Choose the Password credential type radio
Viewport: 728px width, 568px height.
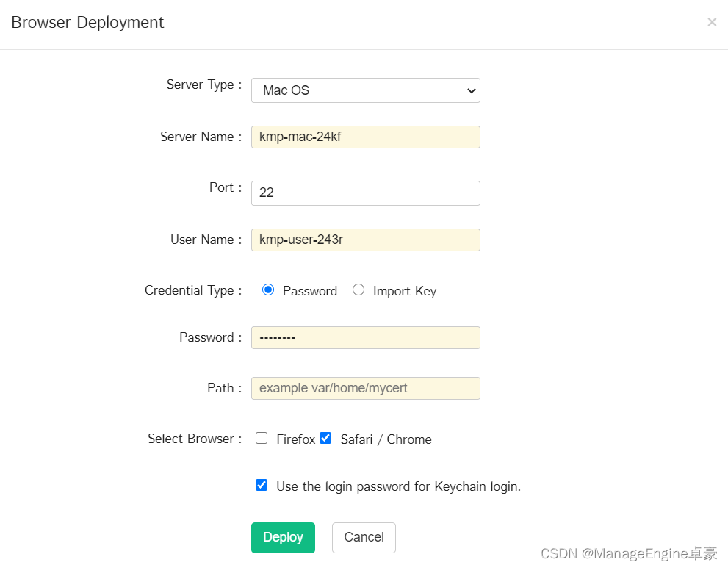pos(268,290)
